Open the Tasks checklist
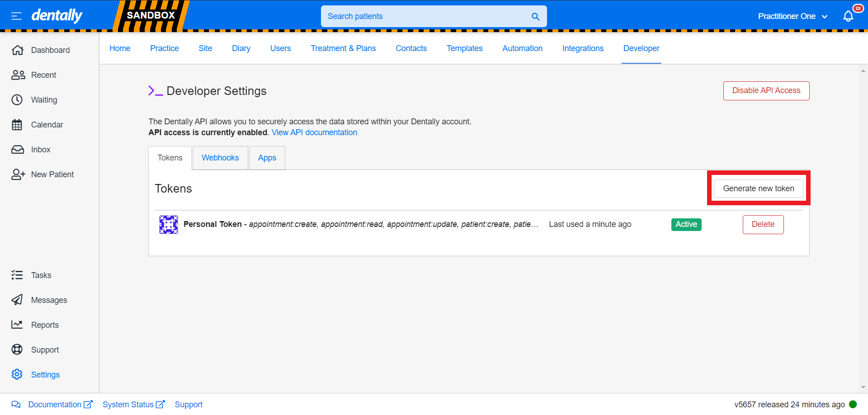The width and height of the screenshot is (868, 415). click(x=41, y=275)
